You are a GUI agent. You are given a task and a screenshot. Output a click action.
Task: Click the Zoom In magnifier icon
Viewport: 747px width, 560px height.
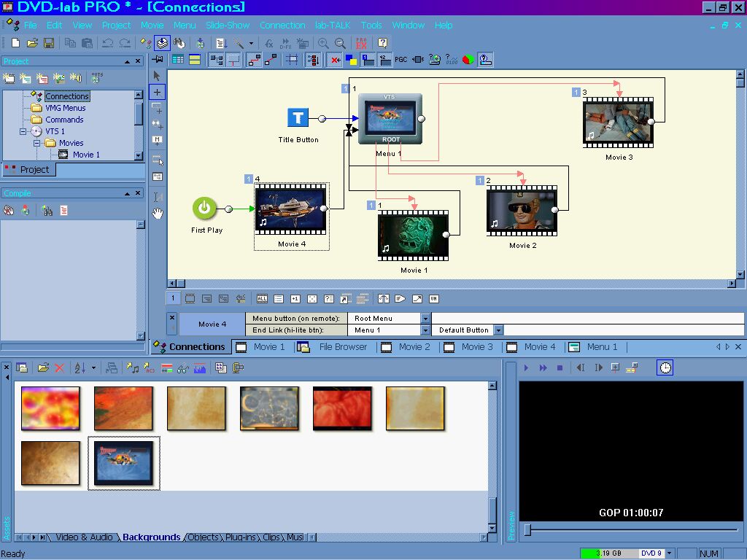click(x=323, y=43)
